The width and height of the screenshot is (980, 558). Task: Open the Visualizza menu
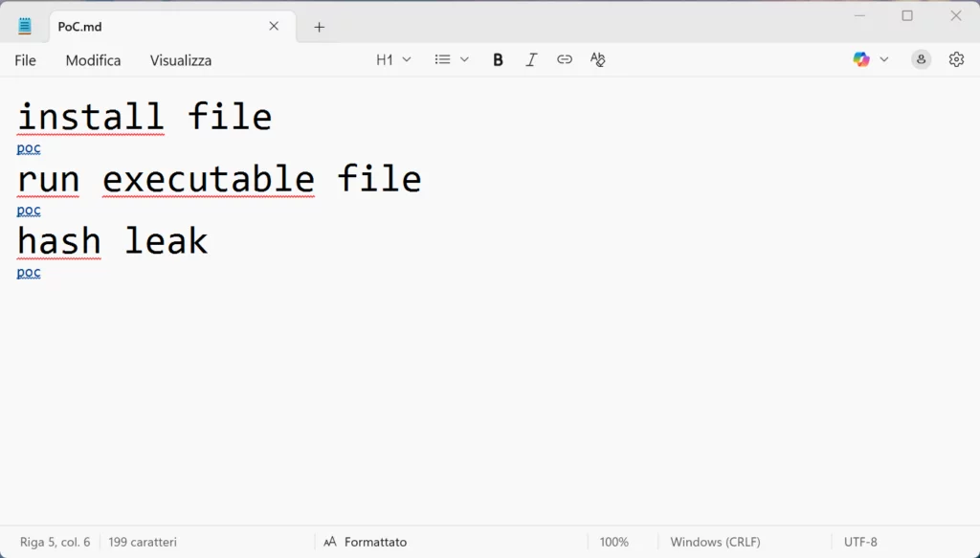(181, 60)
